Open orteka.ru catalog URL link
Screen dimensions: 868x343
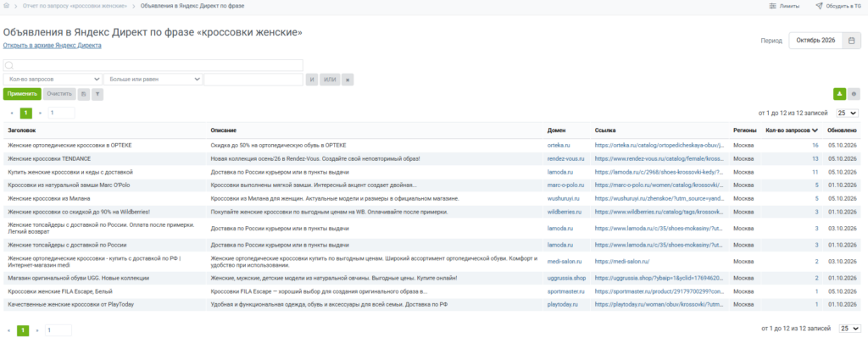click(x=659, y=145)
